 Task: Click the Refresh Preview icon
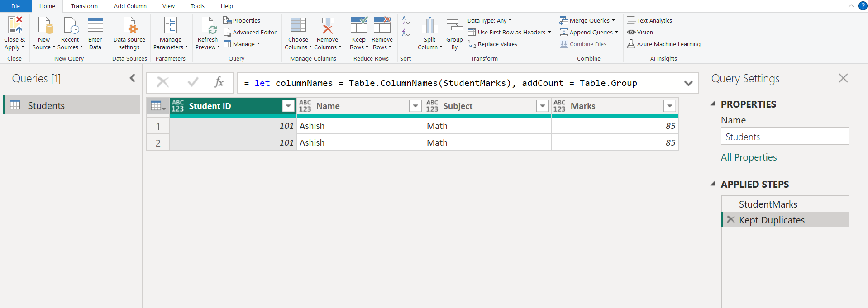pos(208,25)
